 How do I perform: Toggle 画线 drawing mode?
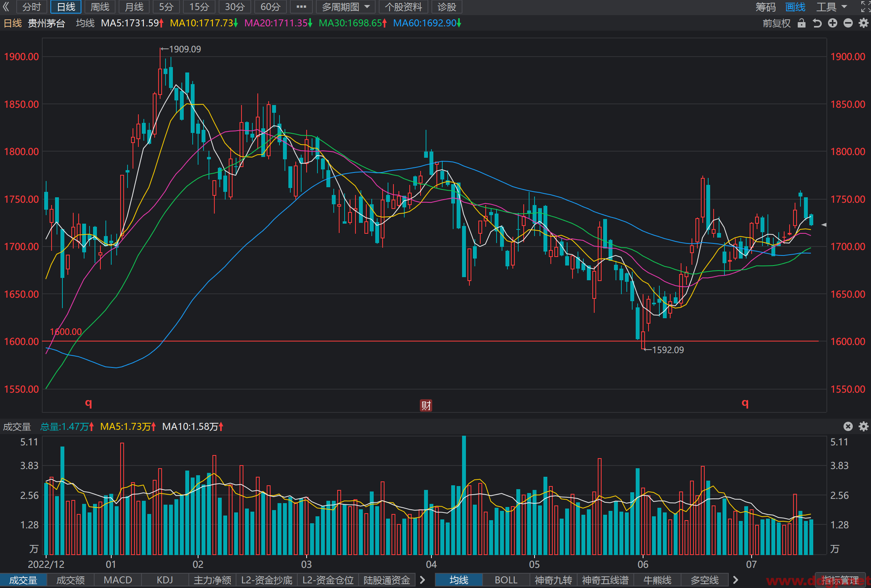[795, 7]
